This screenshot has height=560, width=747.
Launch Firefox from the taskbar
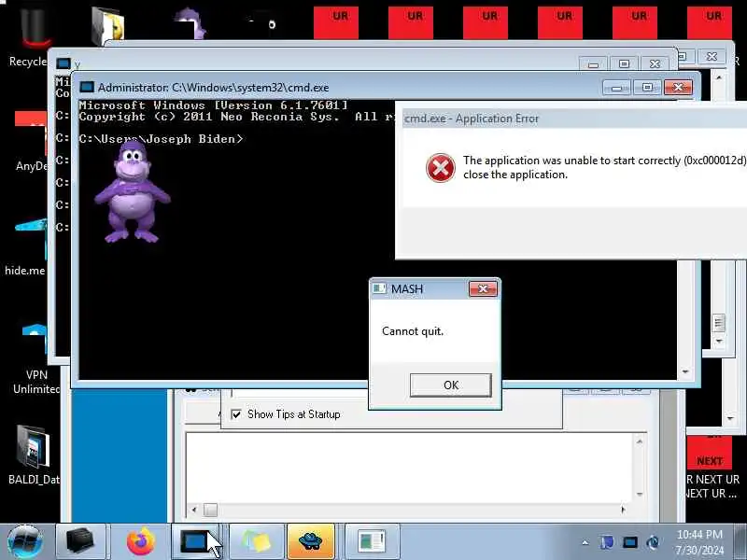(141, 542)
